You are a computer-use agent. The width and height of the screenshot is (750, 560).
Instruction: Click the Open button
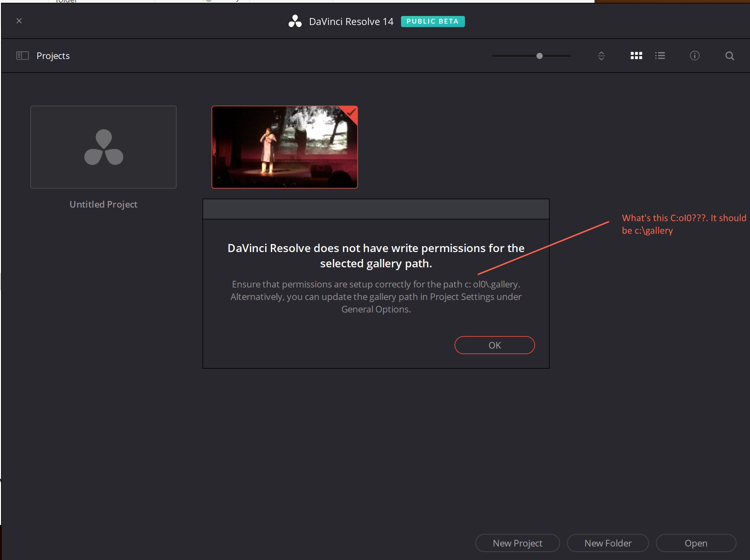[696, 543]
